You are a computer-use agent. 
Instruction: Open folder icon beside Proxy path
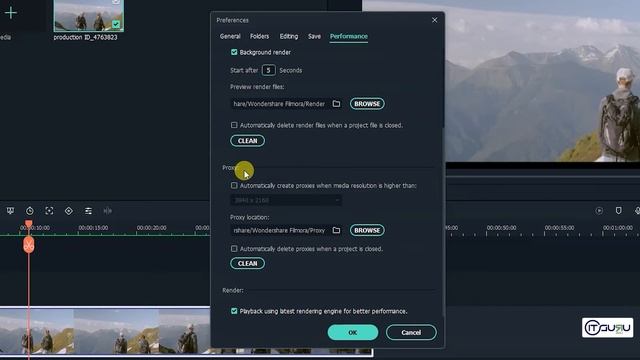point(336,230)
